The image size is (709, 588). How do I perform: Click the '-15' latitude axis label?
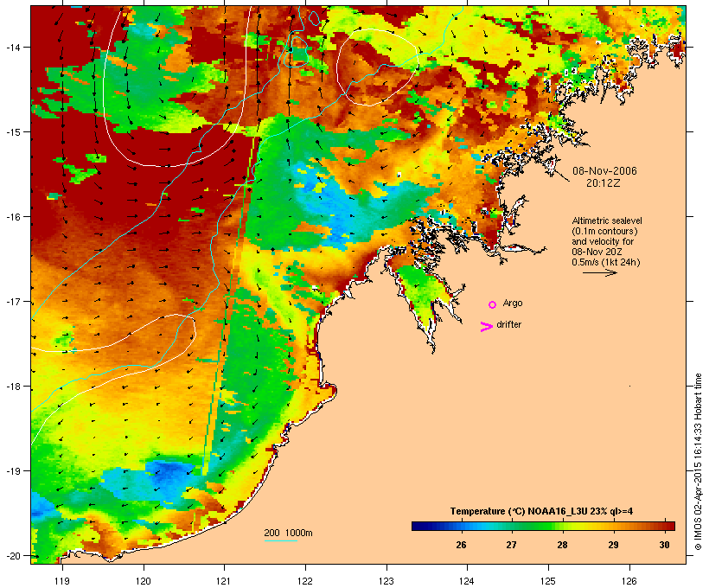tap(12, 132)
